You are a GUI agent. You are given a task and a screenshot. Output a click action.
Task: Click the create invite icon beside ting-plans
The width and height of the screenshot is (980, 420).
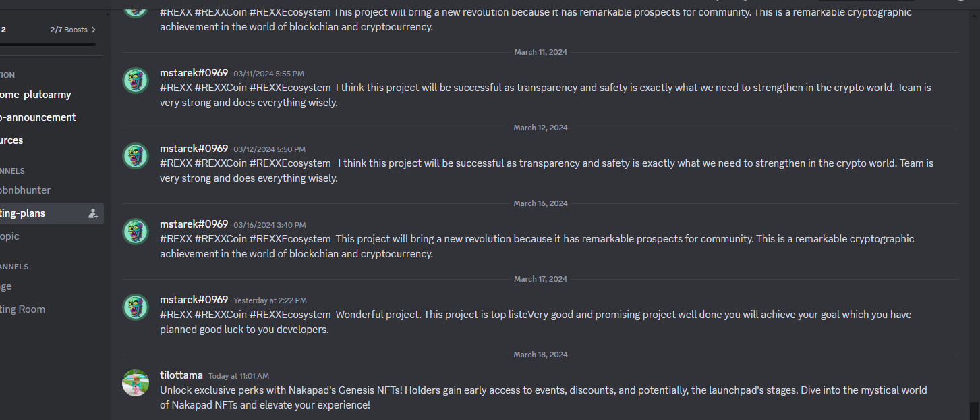93,214
